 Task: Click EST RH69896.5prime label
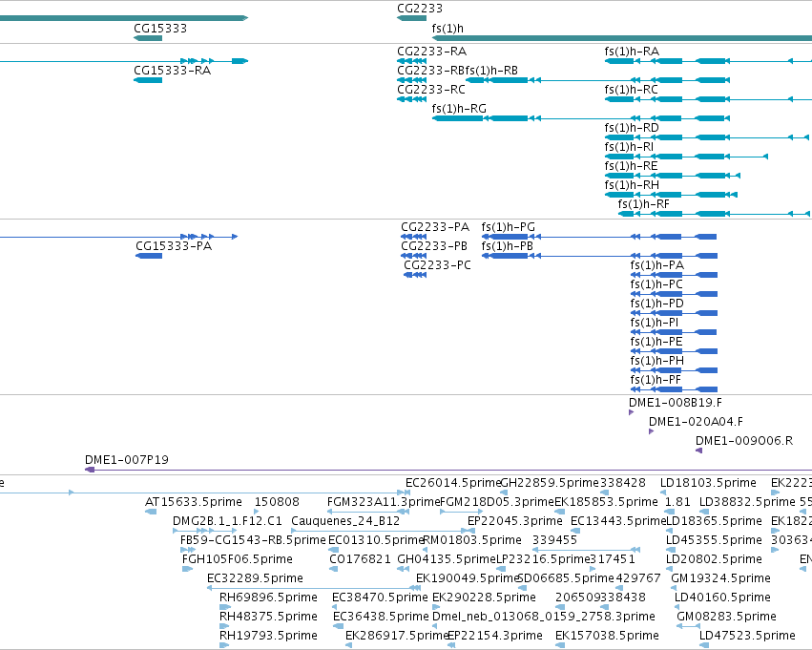click(x=268, y=598)
